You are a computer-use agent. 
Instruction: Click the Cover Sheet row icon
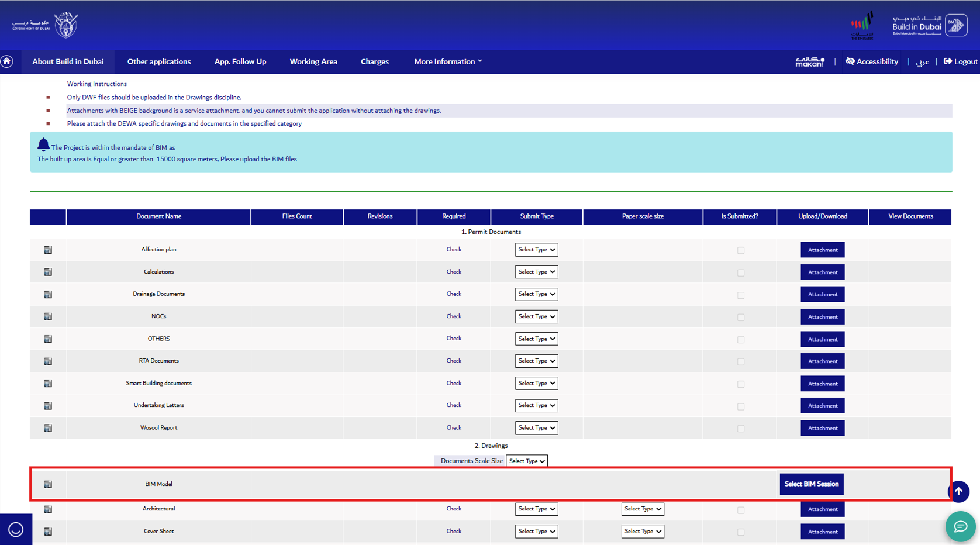(x=48, y=532)
